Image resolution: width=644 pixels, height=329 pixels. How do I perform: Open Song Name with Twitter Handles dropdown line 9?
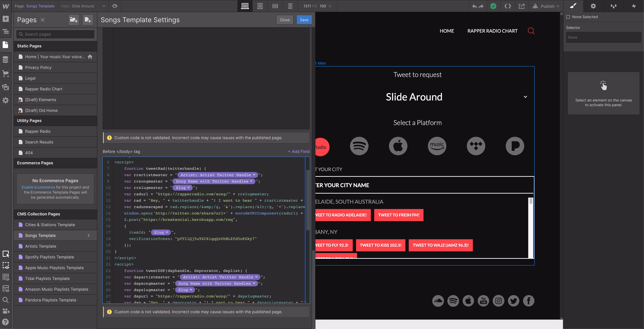[x=214, y=181]
